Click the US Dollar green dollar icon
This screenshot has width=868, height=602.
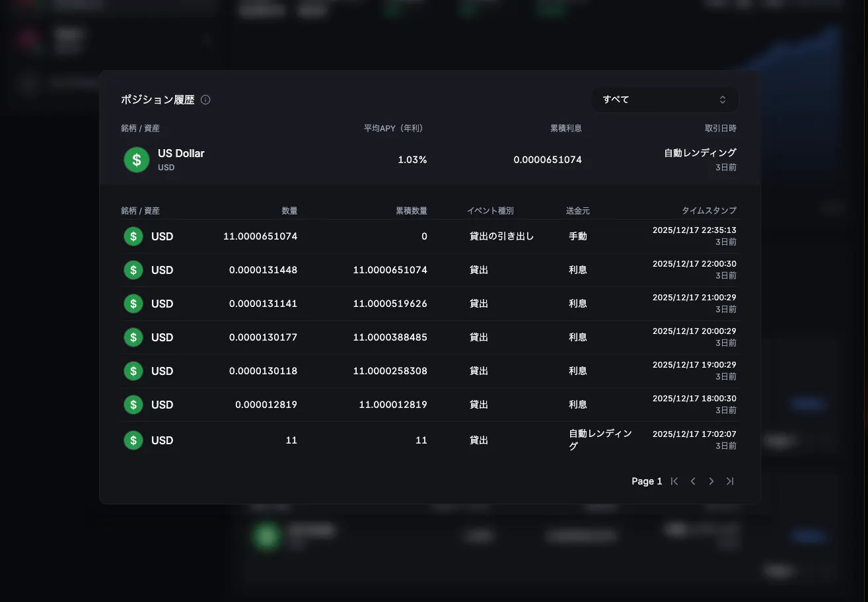(137, 160)
